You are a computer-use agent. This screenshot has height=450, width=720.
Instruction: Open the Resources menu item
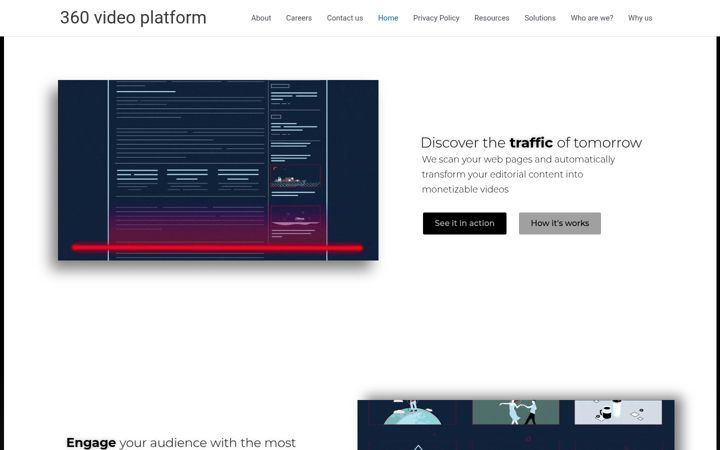pos(491,18)
